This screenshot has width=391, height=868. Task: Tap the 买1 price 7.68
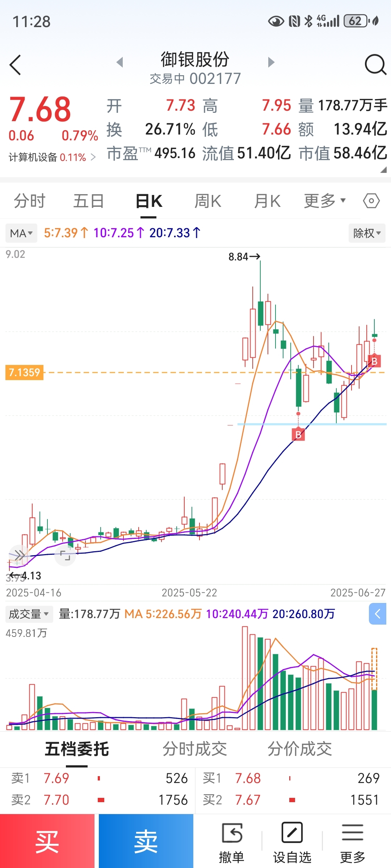click(x=248, y=778)
